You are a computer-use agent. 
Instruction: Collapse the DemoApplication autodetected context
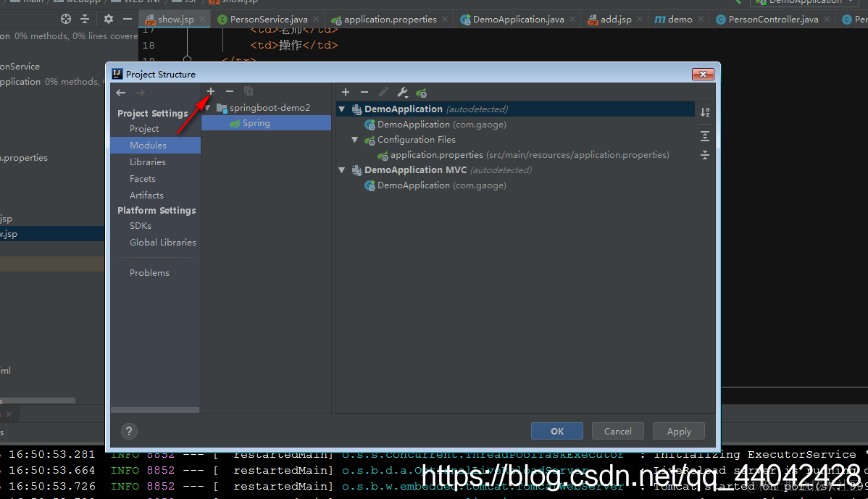342,109
